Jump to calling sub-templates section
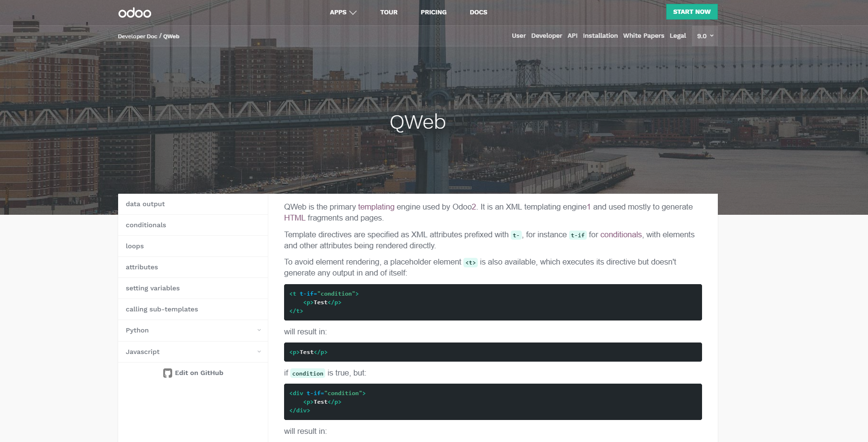 point(162,309)
